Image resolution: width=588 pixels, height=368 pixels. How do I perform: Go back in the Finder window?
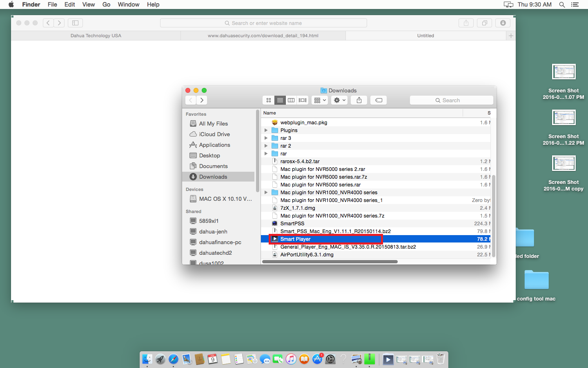[x=191, y=100]
